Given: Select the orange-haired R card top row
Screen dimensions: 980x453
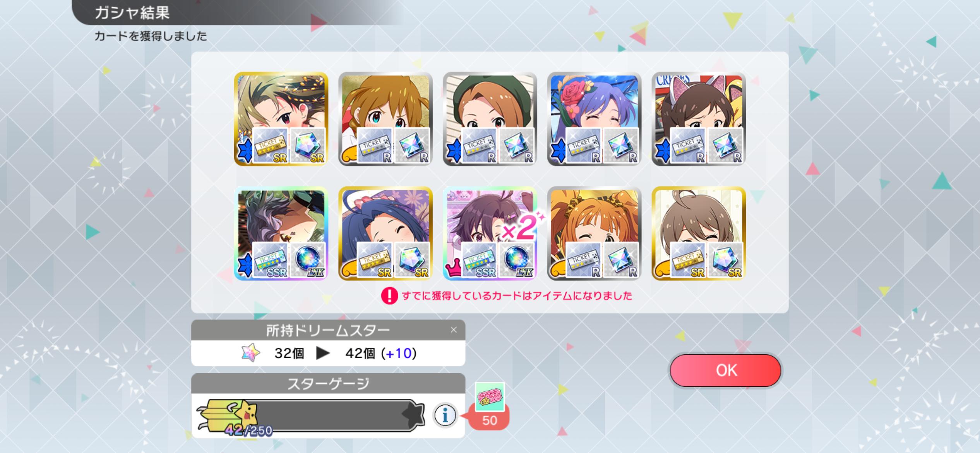Looking at the screenshot, I should pyautogui.click(x=385, y=119).
